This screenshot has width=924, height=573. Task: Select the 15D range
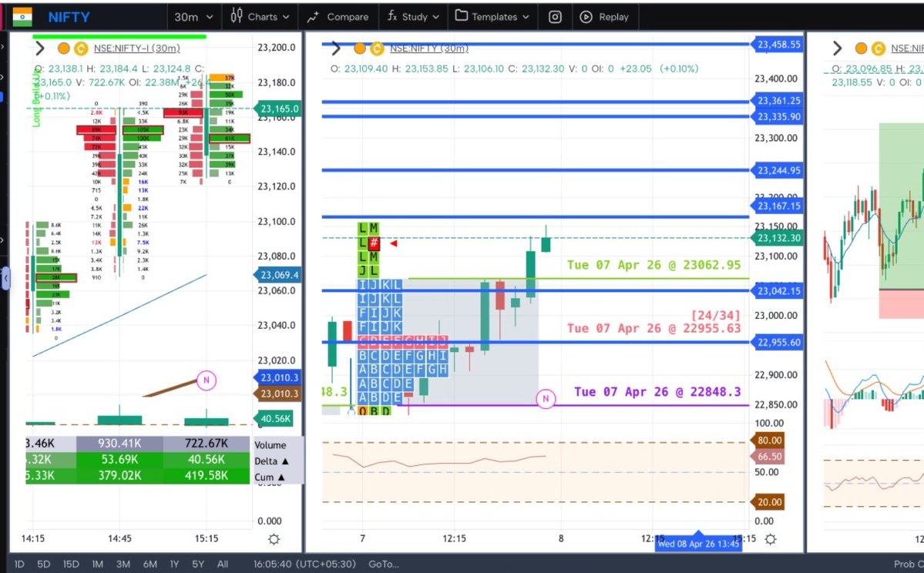click(x=71, y=565)
